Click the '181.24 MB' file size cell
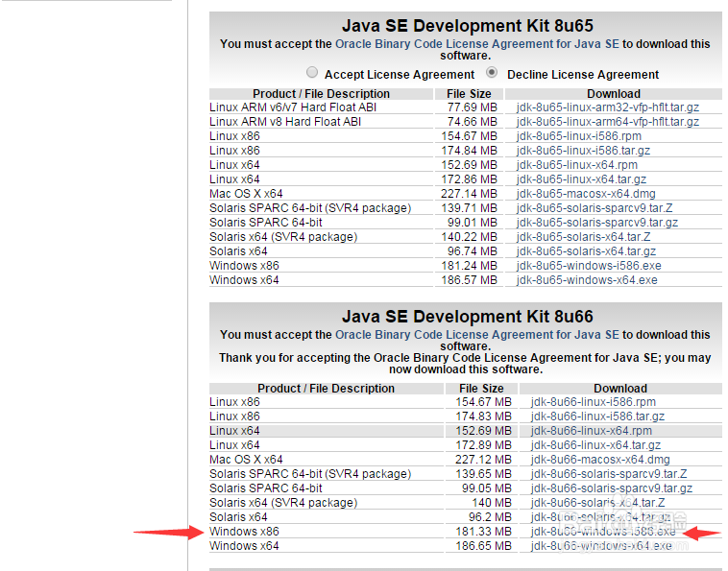Viewport: 728px width, 571px height. tap(469, 266)
